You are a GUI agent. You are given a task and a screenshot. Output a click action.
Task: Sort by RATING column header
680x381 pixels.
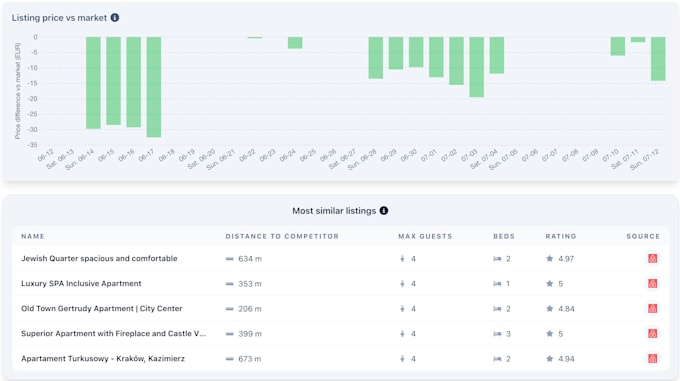561,236
